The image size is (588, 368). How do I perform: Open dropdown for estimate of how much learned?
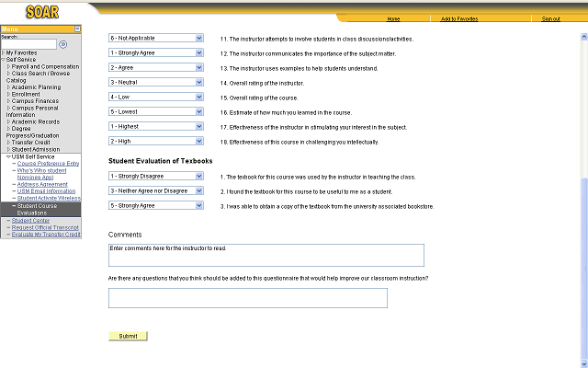(156, 111)
